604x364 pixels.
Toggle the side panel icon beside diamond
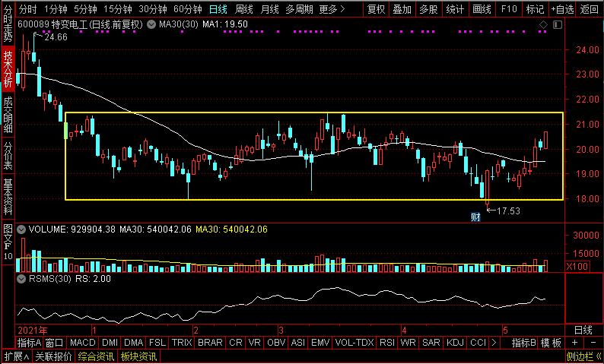point(558,25)
